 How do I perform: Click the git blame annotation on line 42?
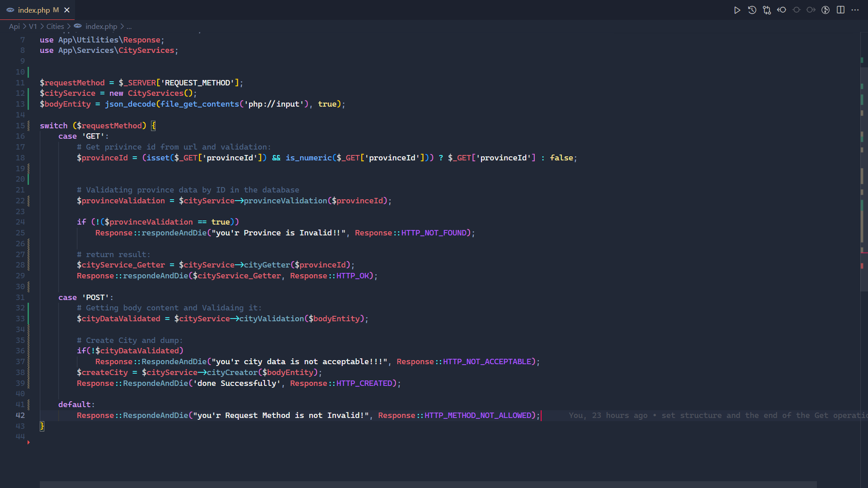coord(718,416)
